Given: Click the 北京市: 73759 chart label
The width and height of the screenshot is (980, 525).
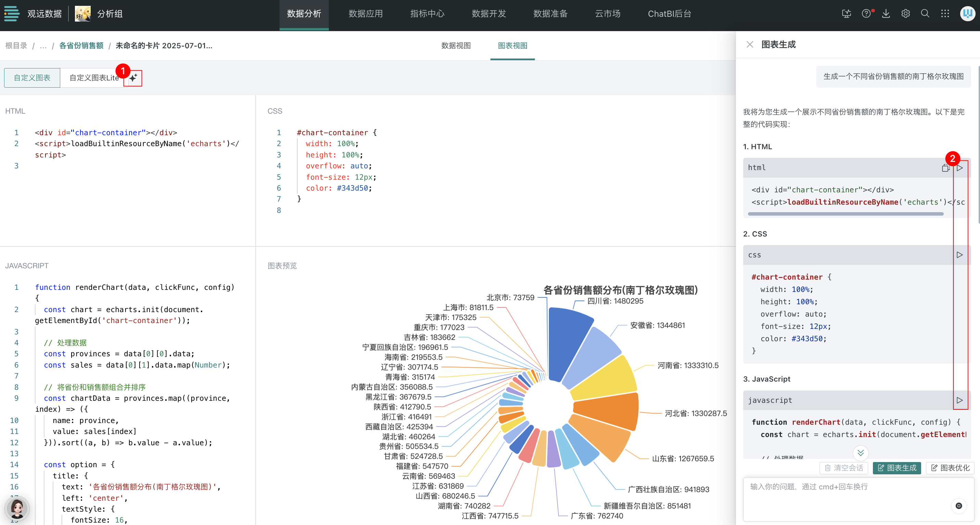Looking at the screenshot, I should (x=510, y=297).
